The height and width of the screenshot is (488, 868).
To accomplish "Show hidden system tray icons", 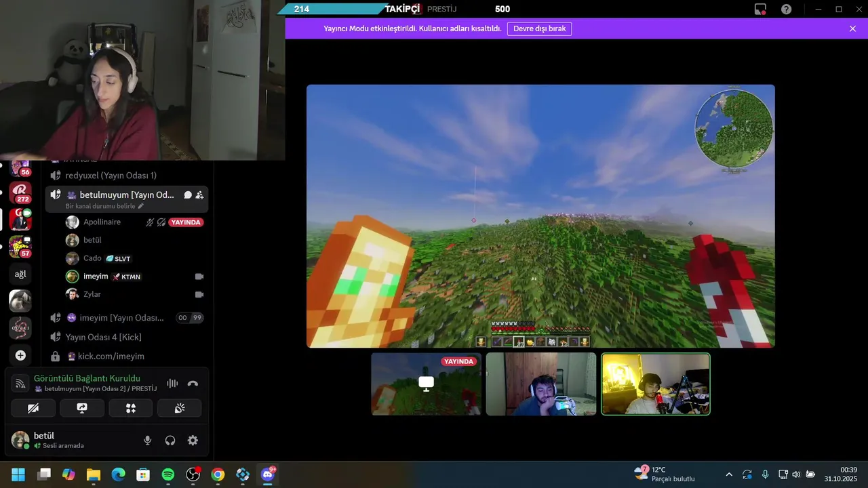I will click(x=729, y=474).
